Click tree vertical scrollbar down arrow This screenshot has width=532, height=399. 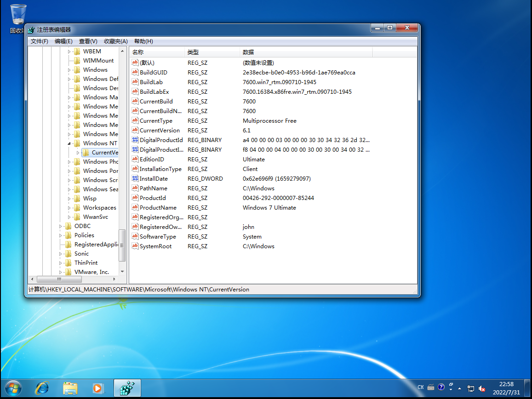click(x=122, y=272)
